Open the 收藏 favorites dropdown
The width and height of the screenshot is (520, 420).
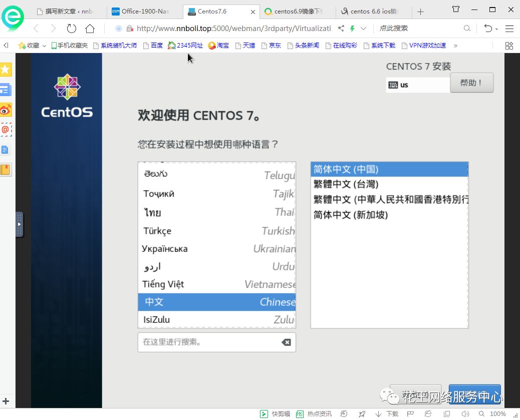click(x=32, y=46)
